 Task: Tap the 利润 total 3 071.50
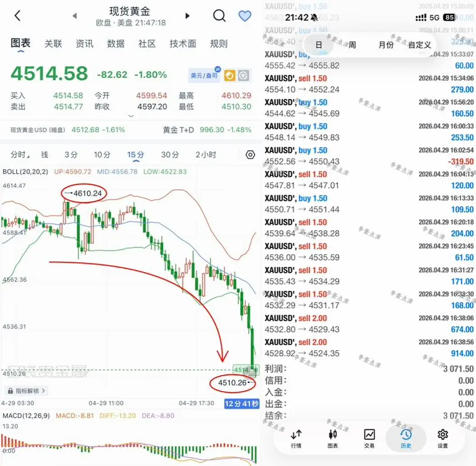[x=458, y=369]
